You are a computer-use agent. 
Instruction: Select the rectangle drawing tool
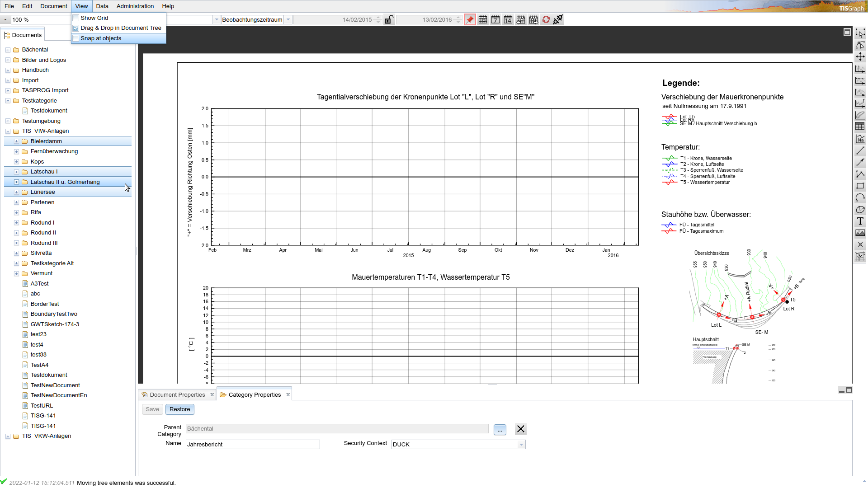click(860, 186)
